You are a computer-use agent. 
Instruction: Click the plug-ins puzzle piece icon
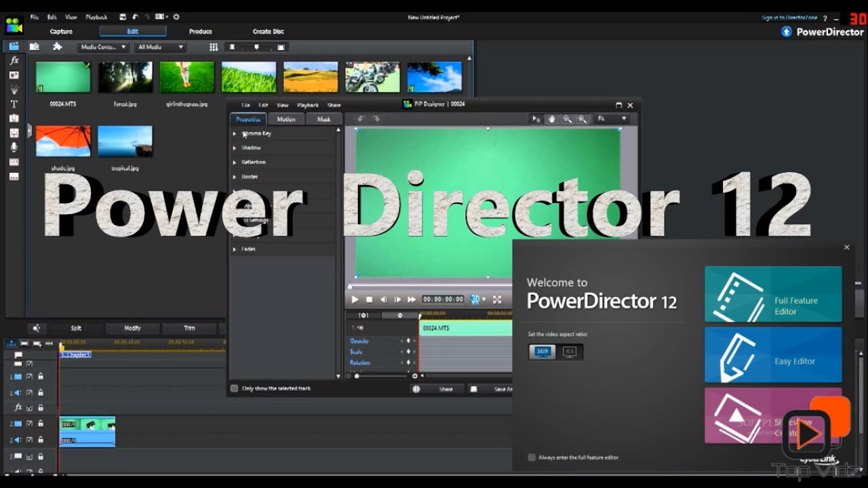tap(57, 47)
